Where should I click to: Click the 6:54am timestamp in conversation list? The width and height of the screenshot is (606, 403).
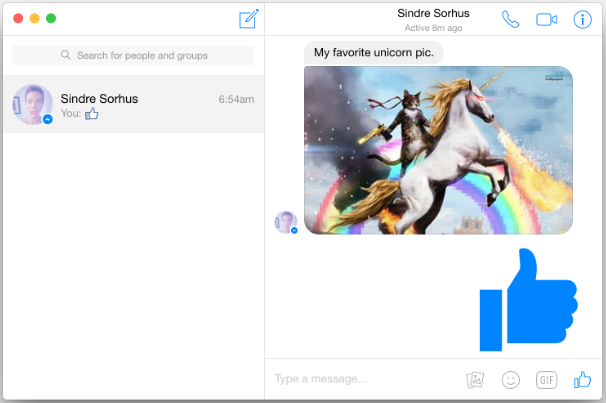pyautogui.click(x=236, y=99)
